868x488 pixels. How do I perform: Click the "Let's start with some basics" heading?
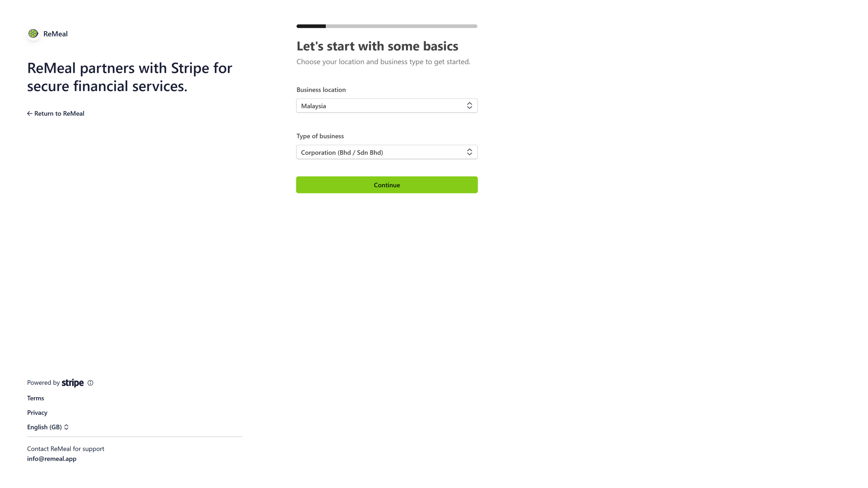377,46
